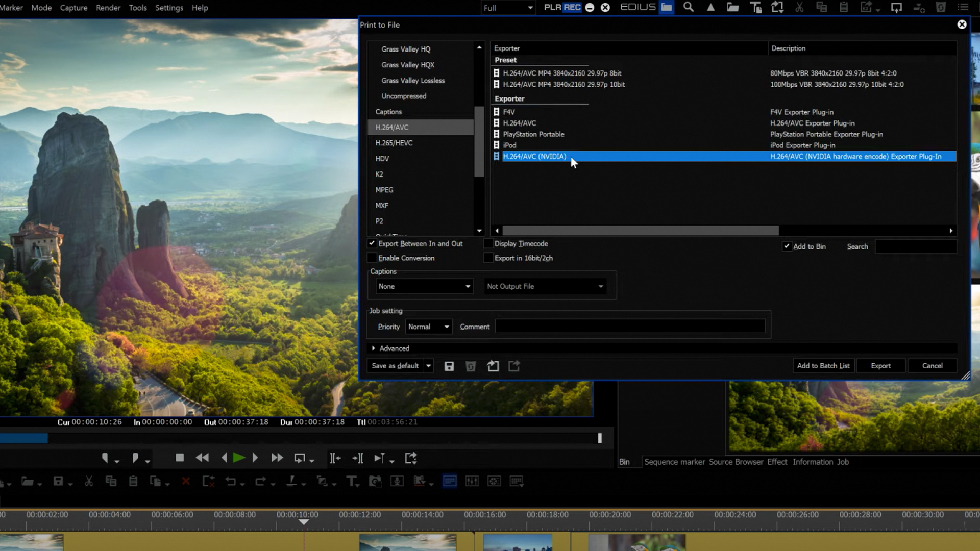Click the Play button in the player

coord(238,458)
